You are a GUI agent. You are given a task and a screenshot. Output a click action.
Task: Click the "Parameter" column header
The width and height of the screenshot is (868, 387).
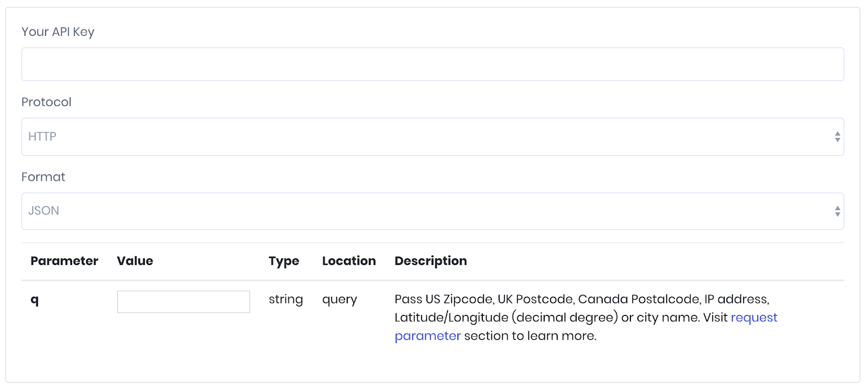64,261
